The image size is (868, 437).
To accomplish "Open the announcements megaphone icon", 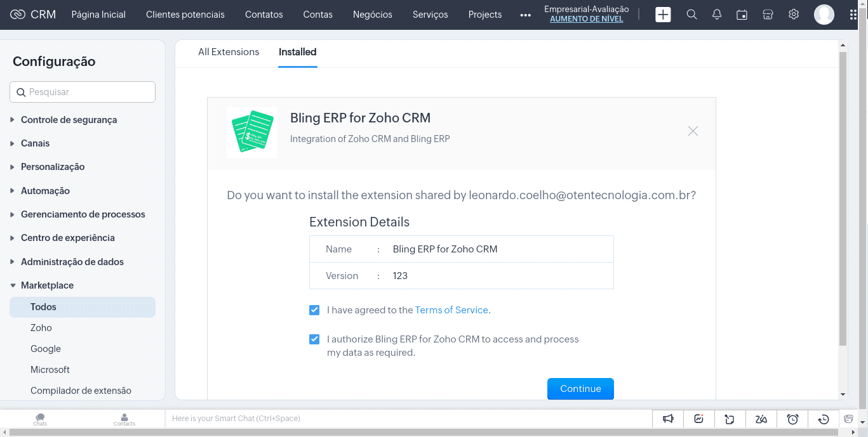I will click(668, 419).
